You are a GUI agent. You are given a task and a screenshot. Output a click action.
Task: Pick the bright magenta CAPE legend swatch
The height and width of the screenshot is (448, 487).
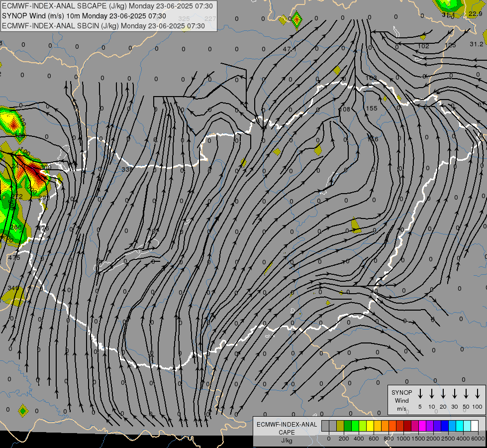[x=422, y=426]
